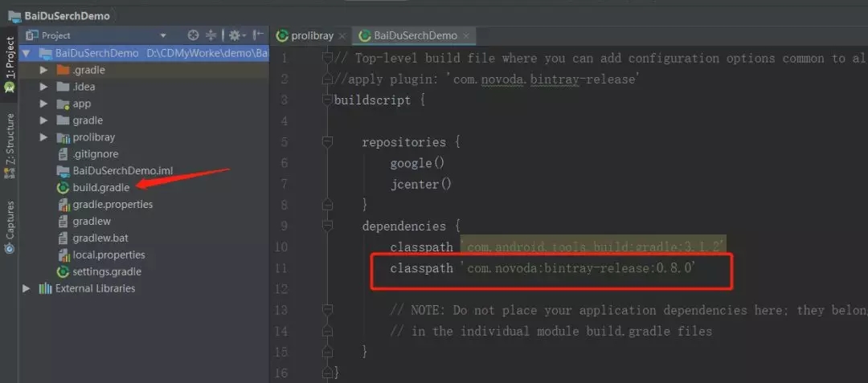
Task: Fold the dependencies block at line 9
Action: [x=328, y=226]
